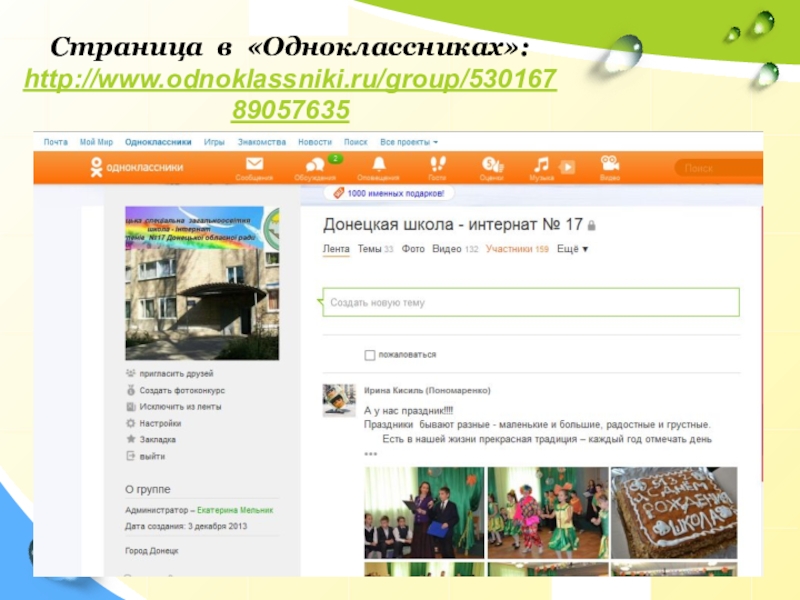
Task: Expand the 'Ещё' dropdown in group tabs
Action: click(572, 249)
